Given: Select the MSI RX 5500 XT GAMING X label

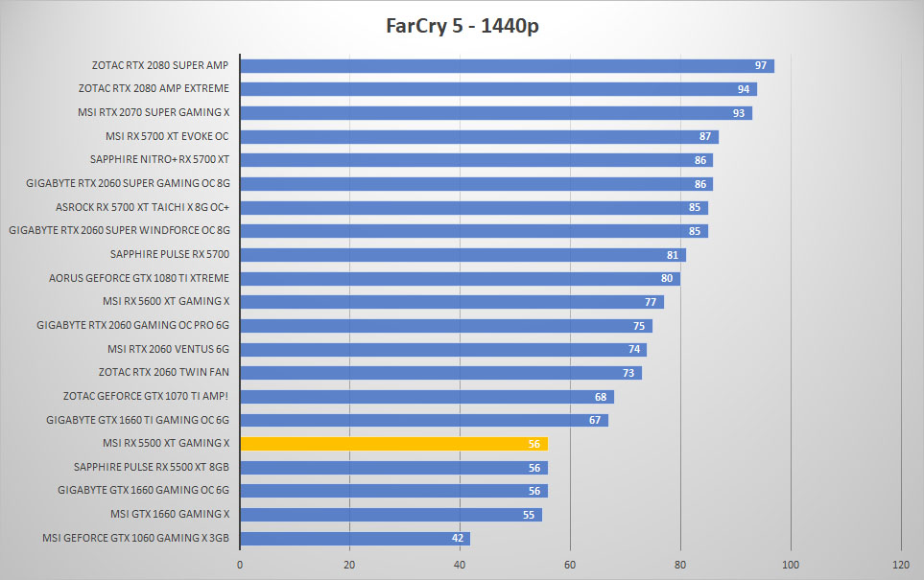Looking at the screenshot, I should (166, 443).
